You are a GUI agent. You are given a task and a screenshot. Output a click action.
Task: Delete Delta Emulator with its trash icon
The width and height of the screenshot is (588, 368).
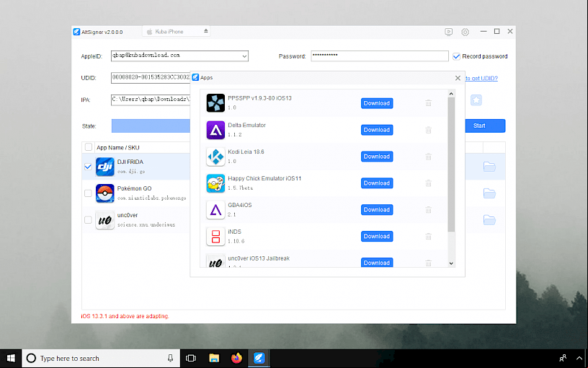click(428, 130)
